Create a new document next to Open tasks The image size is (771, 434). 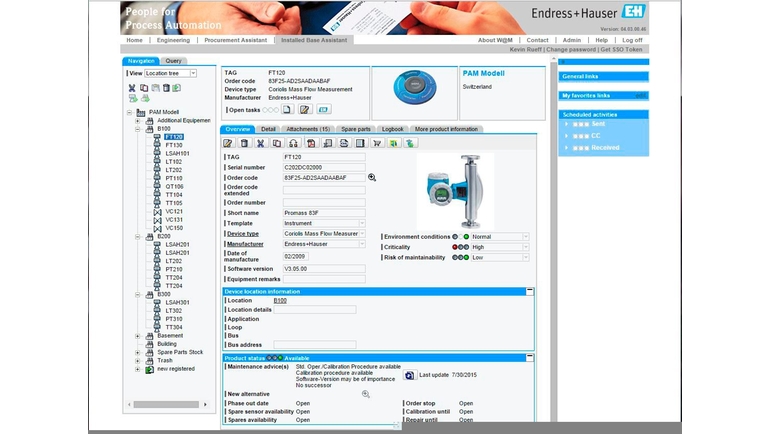click(x=288, y=110)
